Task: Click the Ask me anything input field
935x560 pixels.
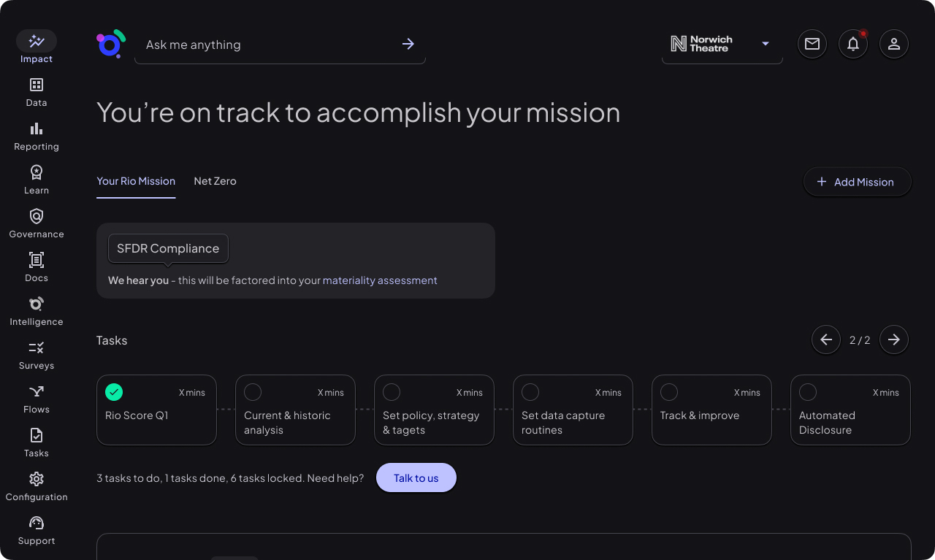Action: (x=267, y=45)
